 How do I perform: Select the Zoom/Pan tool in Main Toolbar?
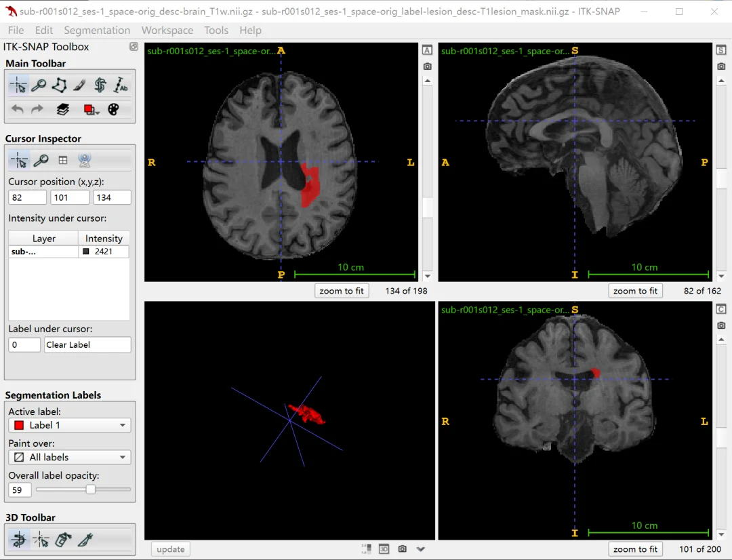(x=39, y=85)
